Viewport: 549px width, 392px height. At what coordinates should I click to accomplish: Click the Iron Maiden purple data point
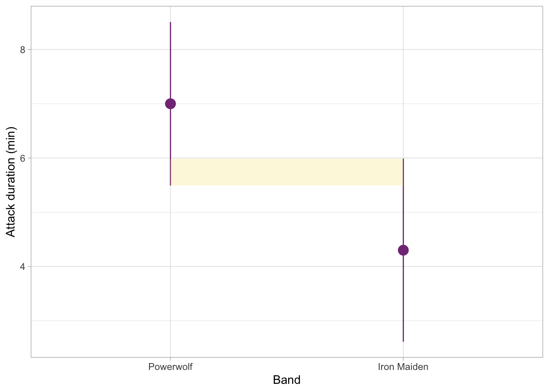(x=403, y=250)
